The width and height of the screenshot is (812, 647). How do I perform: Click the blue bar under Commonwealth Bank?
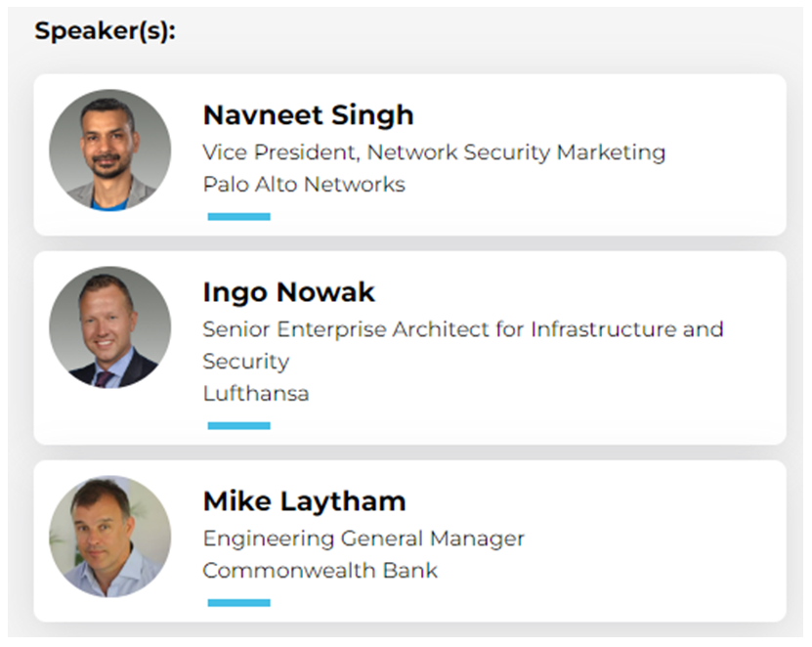pos(238,603)
